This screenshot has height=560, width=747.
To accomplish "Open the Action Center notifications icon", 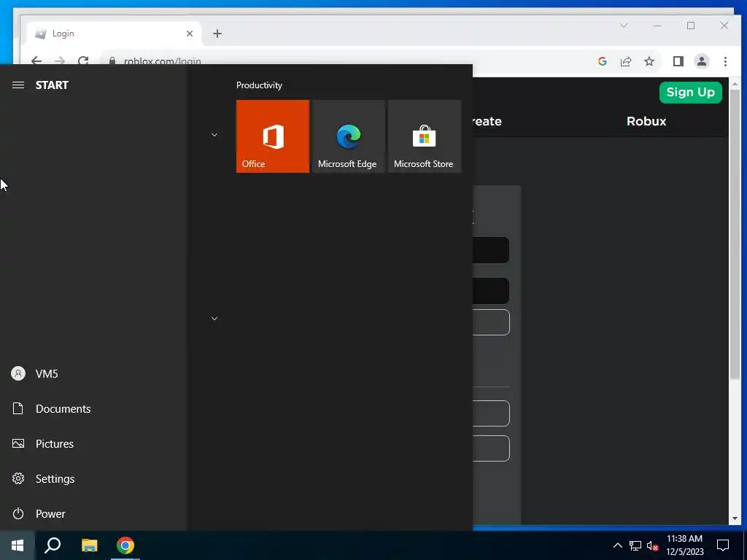I will (723, 545).
